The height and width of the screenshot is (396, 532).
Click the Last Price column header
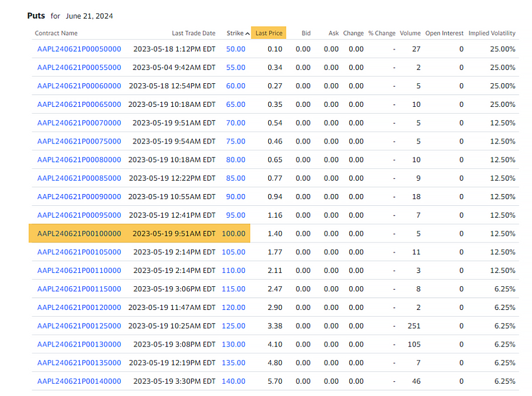(269, 33)
